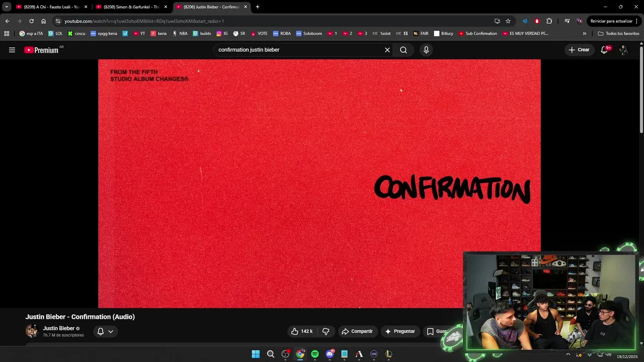Viewport: 644px width, 362px height.
Task: Click the video title Justin Bieber - Confirmation (Audio)
Action: pos(80,317)
